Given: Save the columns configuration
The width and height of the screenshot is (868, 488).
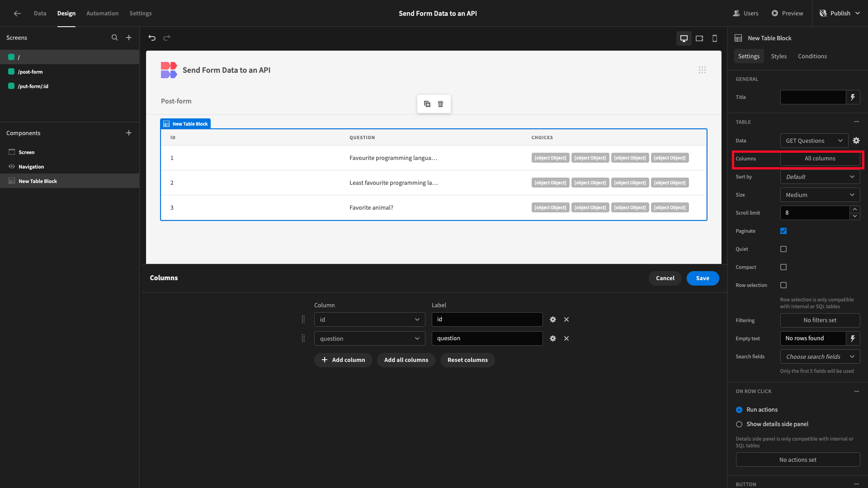Looking at the screenshot, I should (x=703, y=278).
